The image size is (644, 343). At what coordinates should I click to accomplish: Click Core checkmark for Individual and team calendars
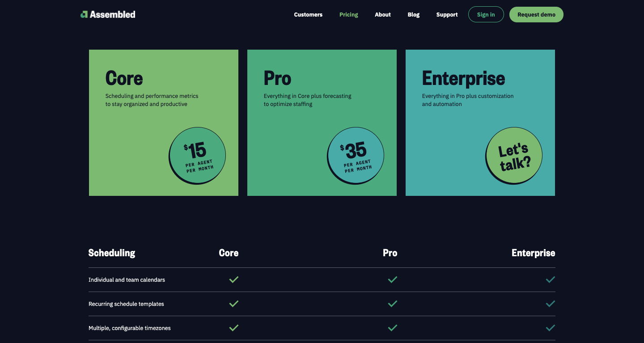pos(234,279)
